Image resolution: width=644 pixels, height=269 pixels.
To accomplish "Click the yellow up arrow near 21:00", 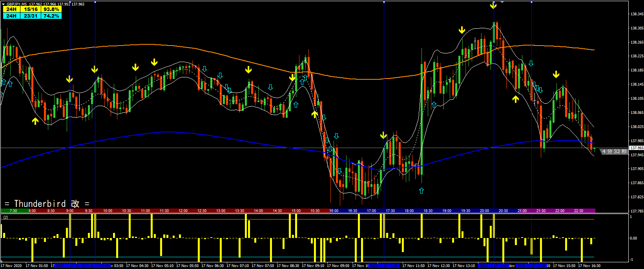I will [516, 99].
